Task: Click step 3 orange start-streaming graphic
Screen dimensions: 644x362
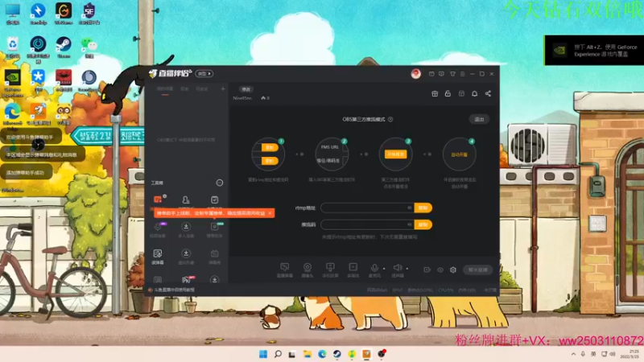Action: 395,154
